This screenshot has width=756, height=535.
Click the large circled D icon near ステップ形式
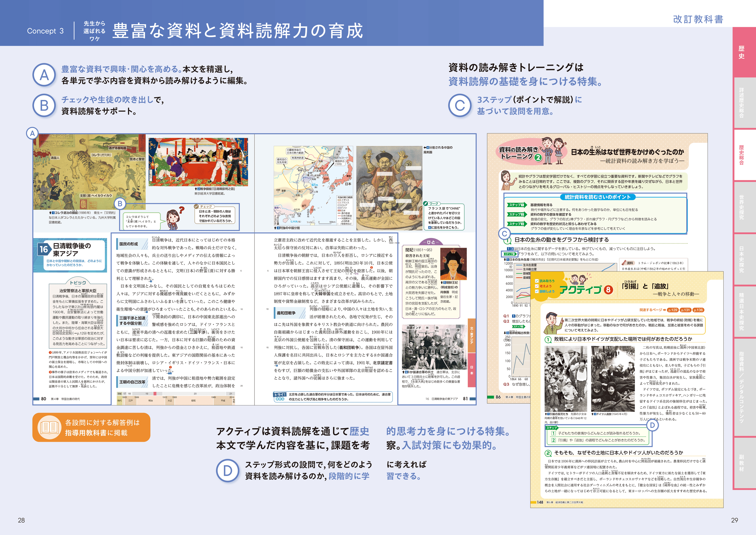tap(228, 471)
